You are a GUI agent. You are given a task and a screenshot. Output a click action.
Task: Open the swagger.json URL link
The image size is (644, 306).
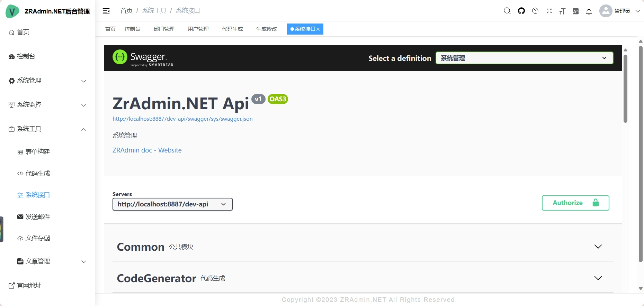pos(182,119)
